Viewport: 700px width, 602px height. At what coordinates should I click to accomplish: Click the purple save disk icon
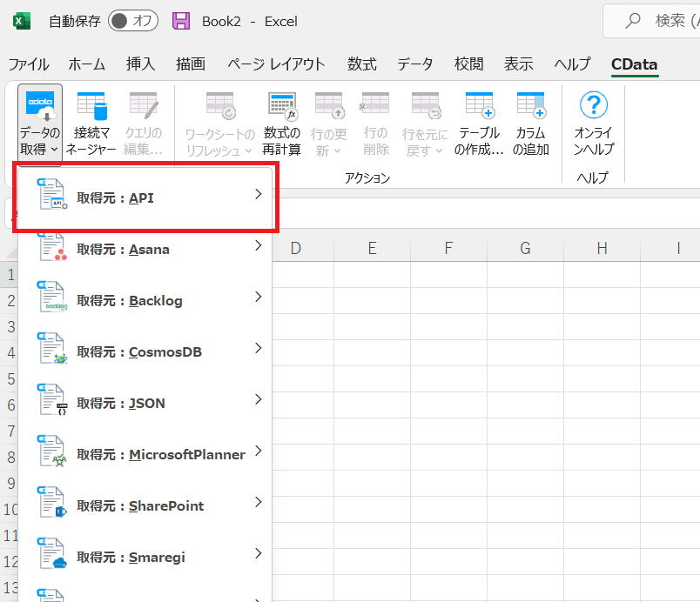click(x=181, y=21)
